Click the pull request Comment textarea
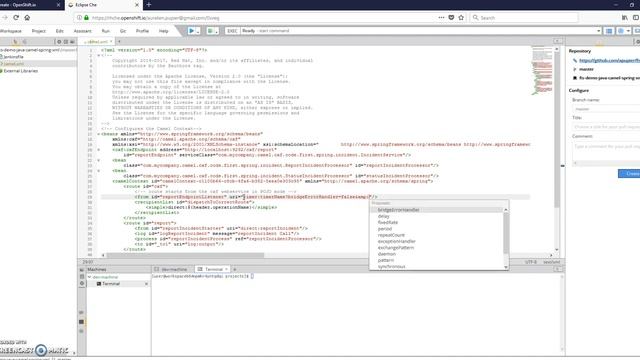The width and height of the screenshot is (640, 360). 606,152
